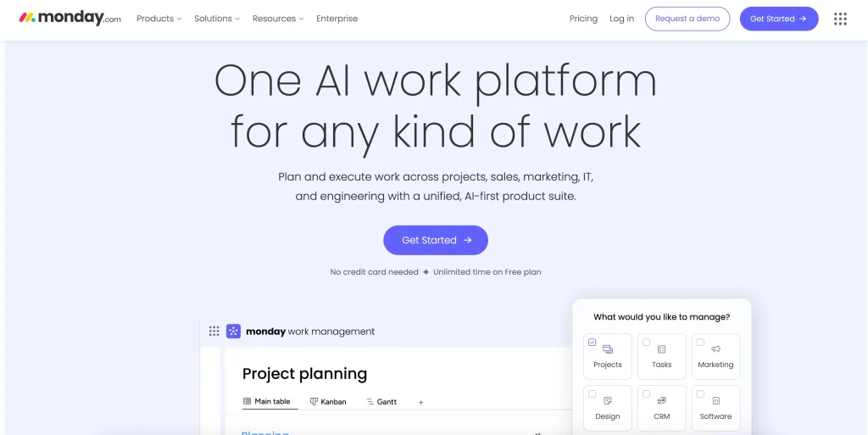868x435 pixels.
Task: Click the Software code icon
Action: coord(715,400)
